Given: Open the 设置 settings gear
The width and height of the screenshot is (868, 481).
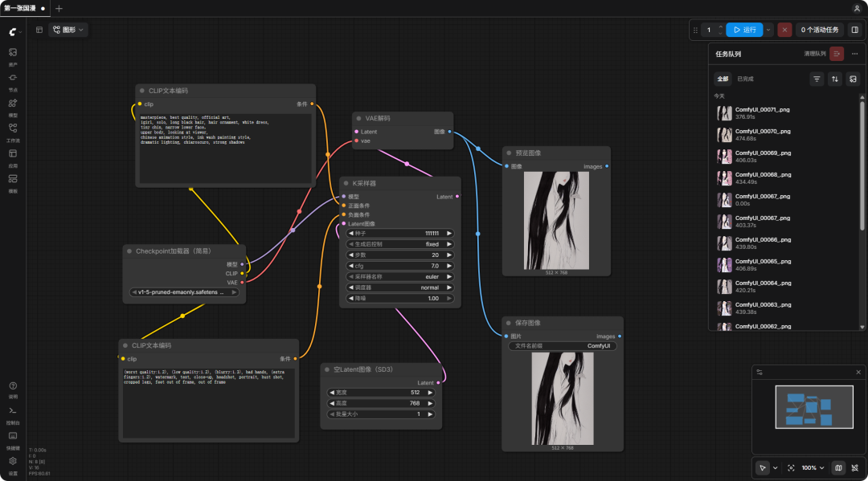Looking at the screenshot, I should pyautogui.click(x=13, y=465).
